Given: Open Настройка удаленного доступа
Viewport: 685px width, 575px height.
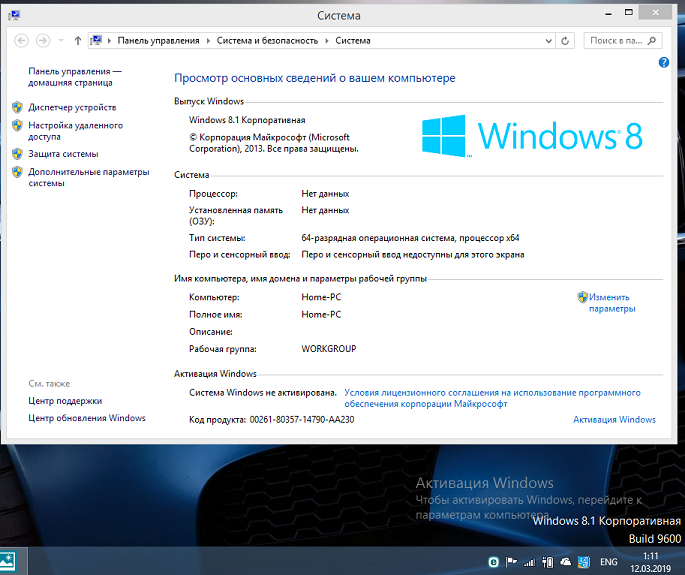Looking at the screenshot, I should [76, 131].
